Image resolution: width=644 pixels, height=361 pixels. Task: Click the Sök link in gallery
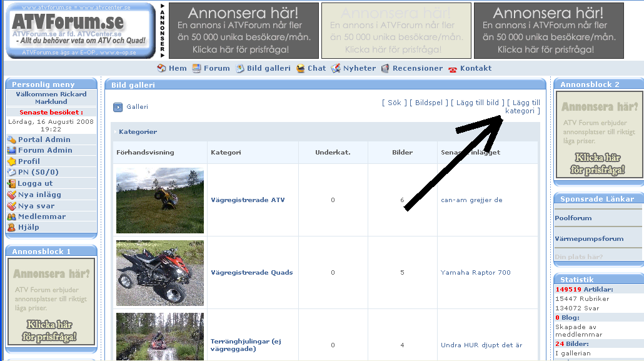(x=394, y=103)
